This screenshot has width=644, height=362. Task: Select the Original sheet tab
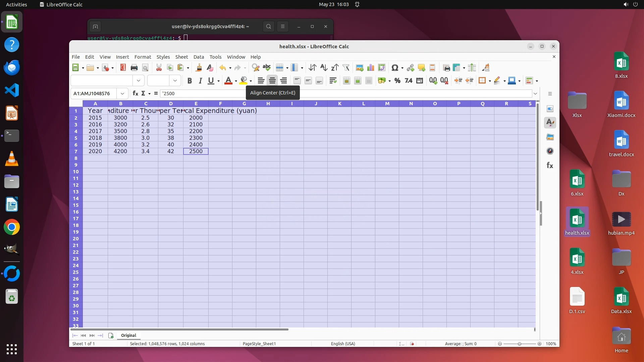pyautogui.click(x=128, y=335)
